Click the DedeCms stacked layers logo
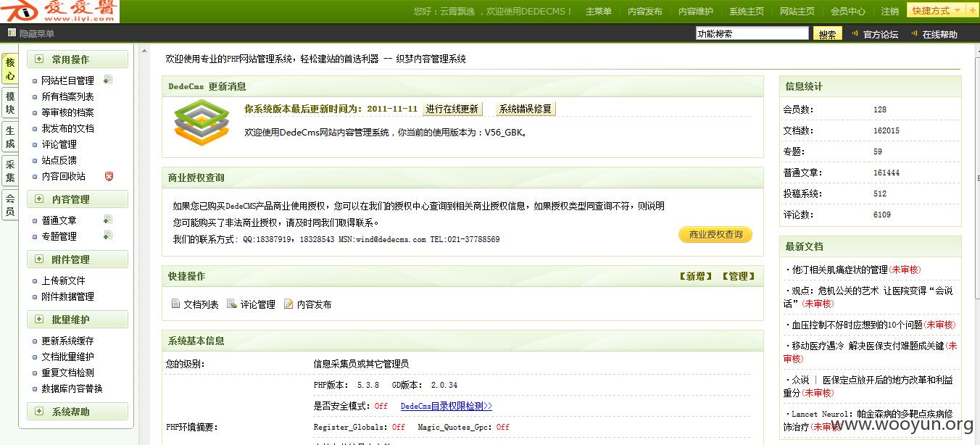This screenshot has width=980, height=445. 202,121
